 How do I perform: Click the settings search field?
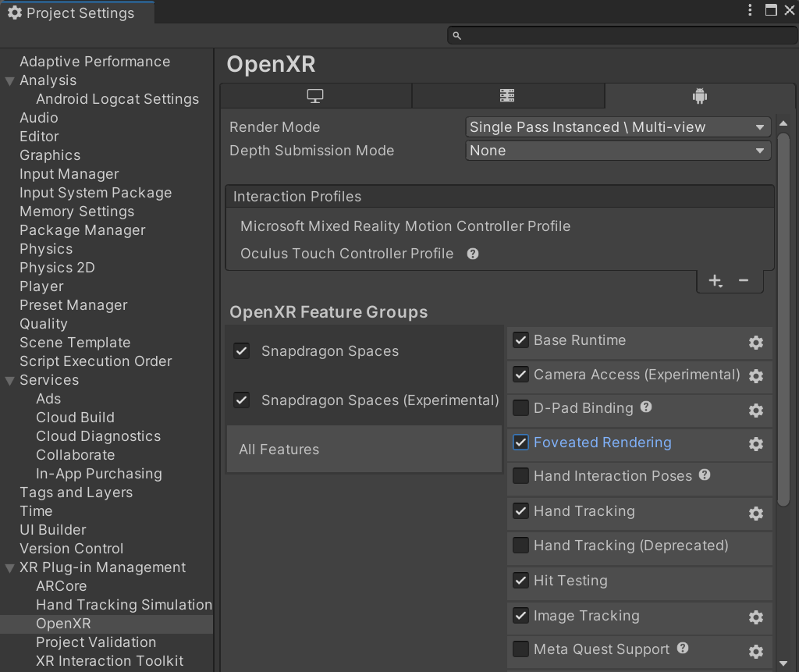623,36
